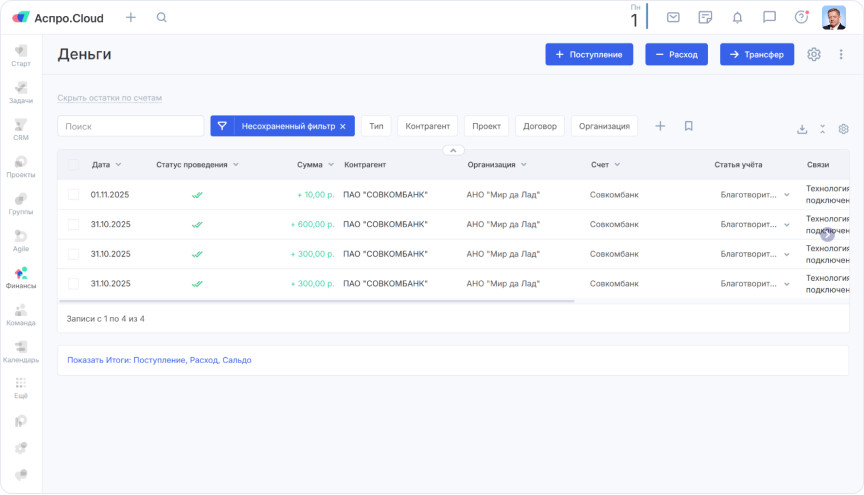Click the export download icon above table
Screen dimensions: 864x495
(x=802, y=129)
